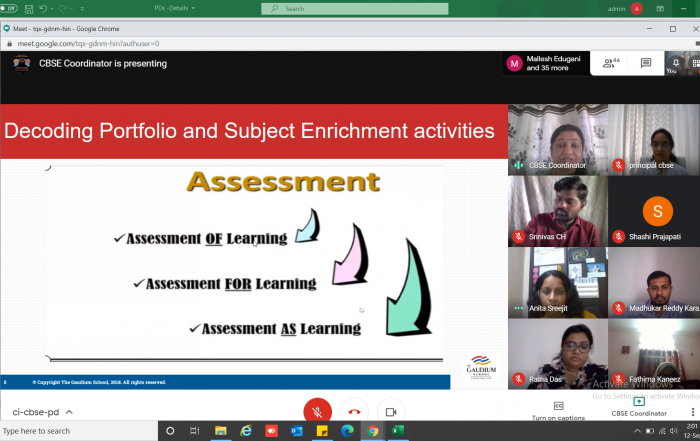This screenshot has height=441, width=700.
Task: Open Internet Explorer from taskbar
Action: click(246, 431)
